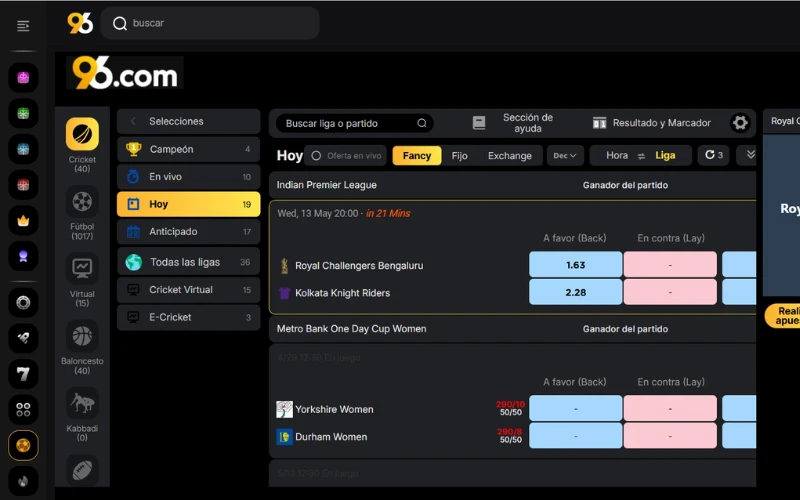Select Todas las ligas entry
The height and width of the screenshot is (500, 800).
pyautogui.click(x=189, y=262)
